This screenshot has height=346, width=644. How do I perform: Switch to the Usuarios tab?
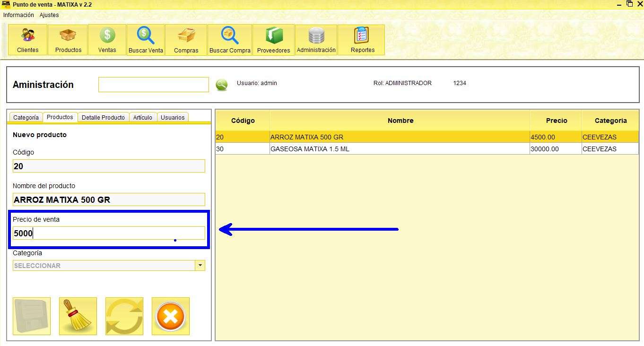(173, 118)
